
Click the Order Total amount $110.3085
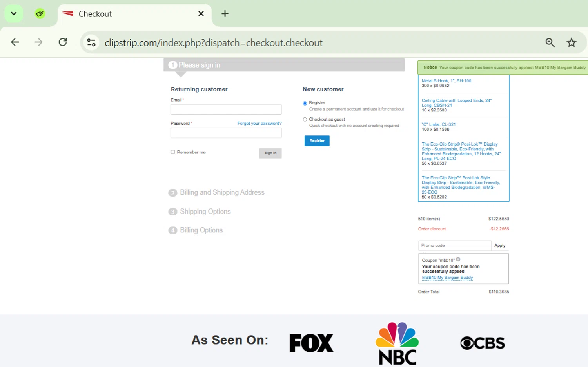tap(499, 292)
